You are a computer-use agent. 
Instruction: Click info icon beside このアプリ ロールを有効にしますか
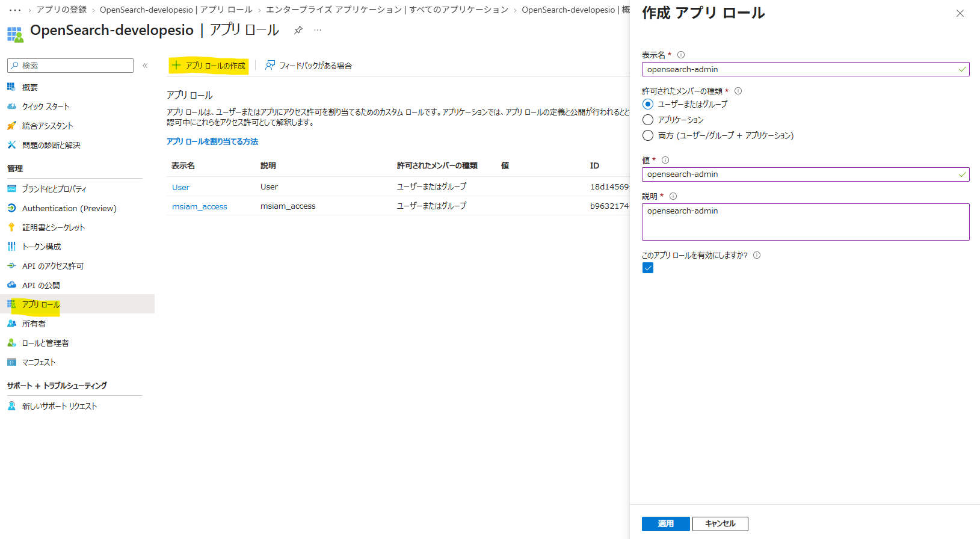(757, 255)
